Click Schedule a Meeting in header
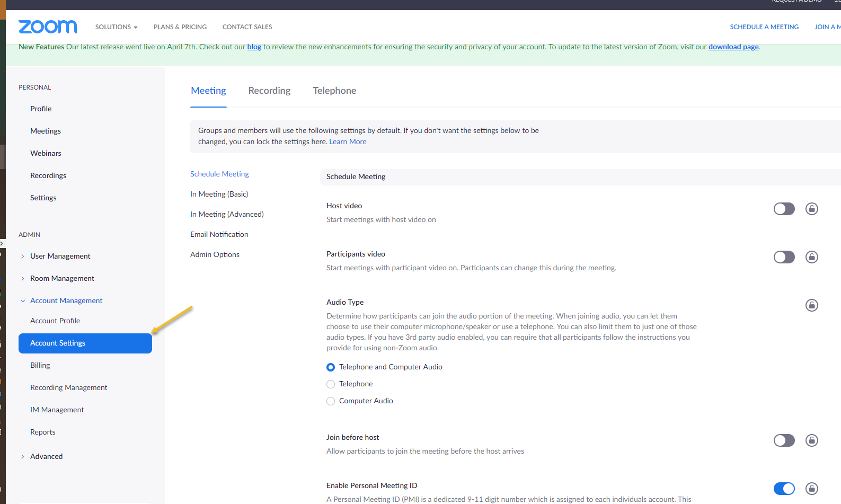Viewport: 841px width, 504px height. click(764, 27)
